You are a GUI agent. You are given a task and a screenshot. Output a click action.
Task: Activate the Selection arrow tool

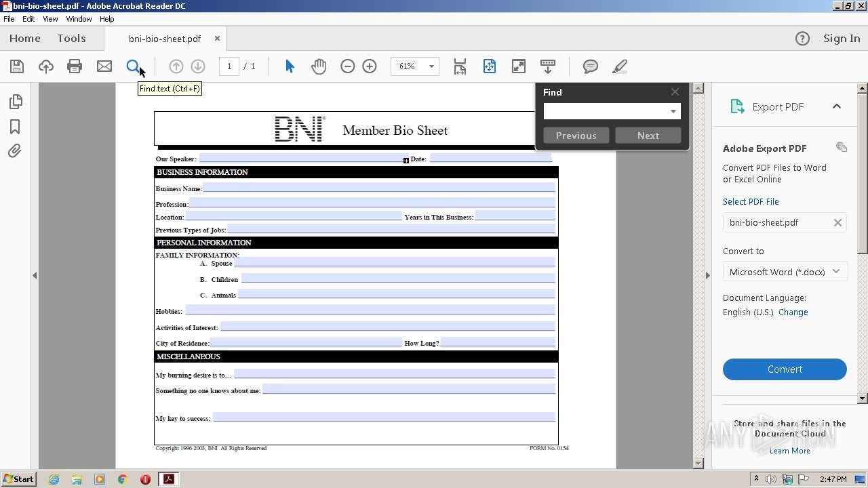(x=290, y=66)
